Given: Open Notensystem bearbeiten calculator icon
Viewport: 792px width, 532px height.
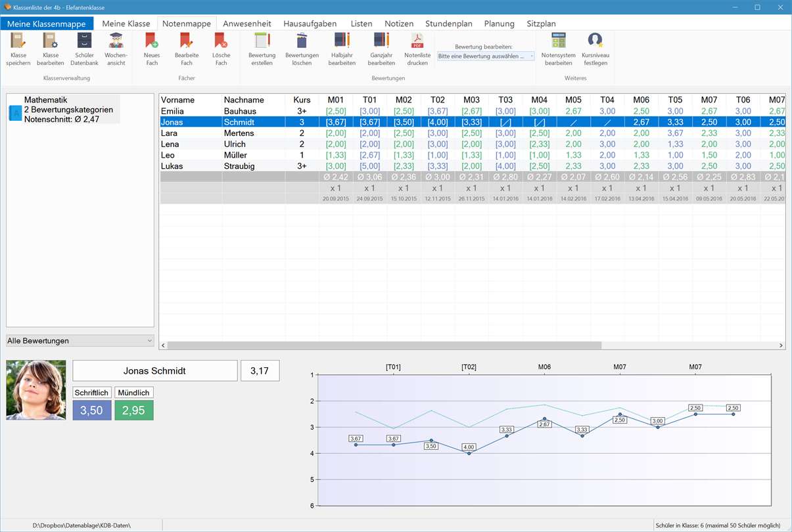Looking at the screenshot, I should point(559,41).
